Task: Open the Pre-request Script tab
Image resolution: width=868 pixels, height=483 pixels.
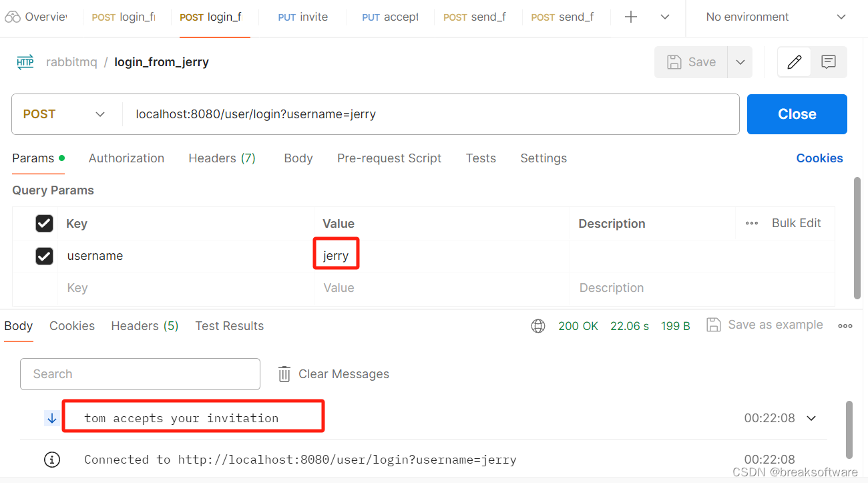Action: [x=389, y=158]
